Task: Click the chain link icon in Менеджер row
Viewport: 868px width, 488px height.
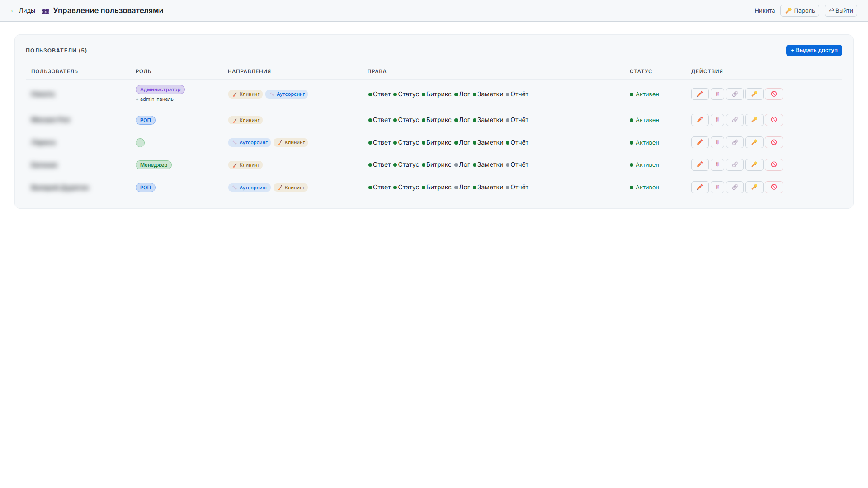Action: pos(735,164)
